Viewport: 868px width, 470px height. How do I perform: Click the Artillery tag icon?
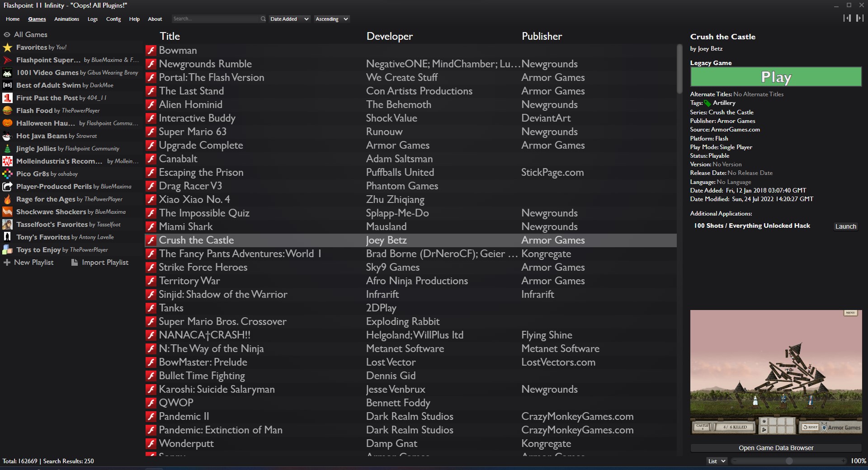tap(708, 103)
